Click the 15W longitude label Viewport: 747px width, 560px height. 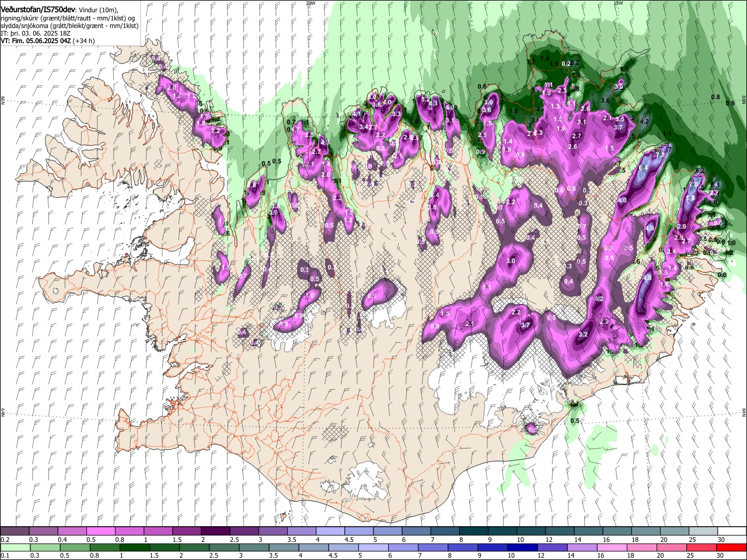point(619,3)
